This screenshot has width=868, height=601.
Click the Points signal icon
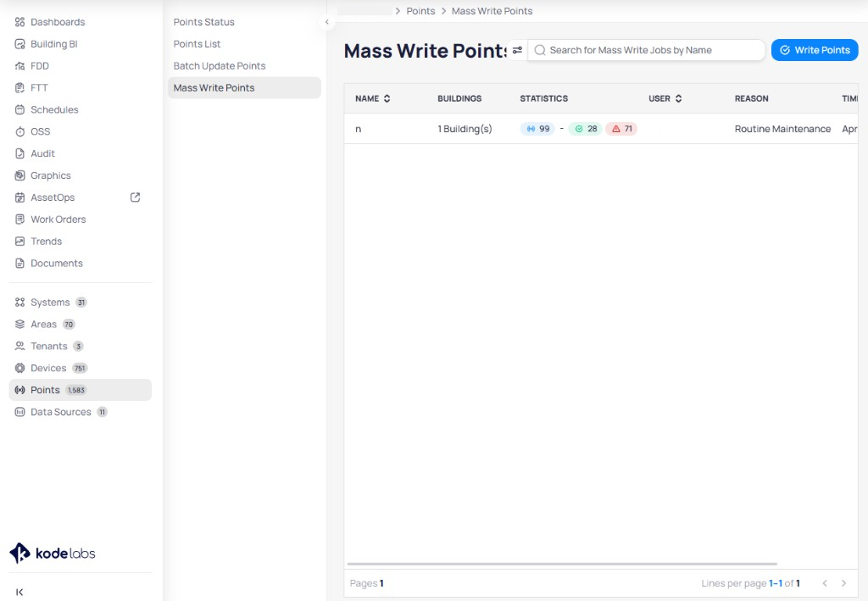click(20, 390)
